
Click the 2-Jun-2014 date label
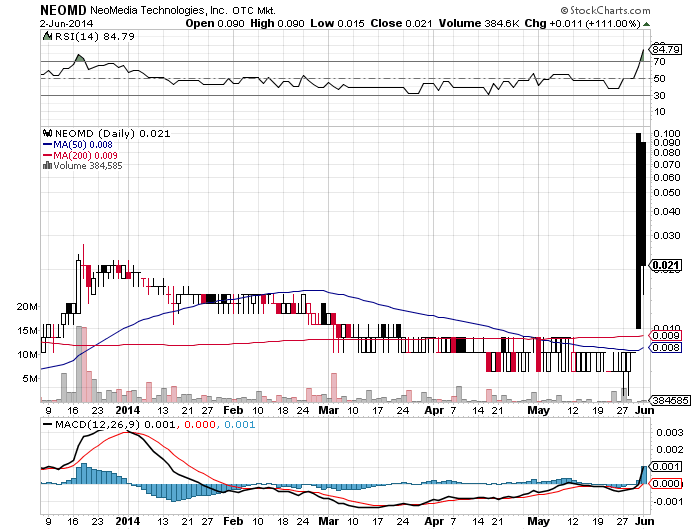[67, 24]
